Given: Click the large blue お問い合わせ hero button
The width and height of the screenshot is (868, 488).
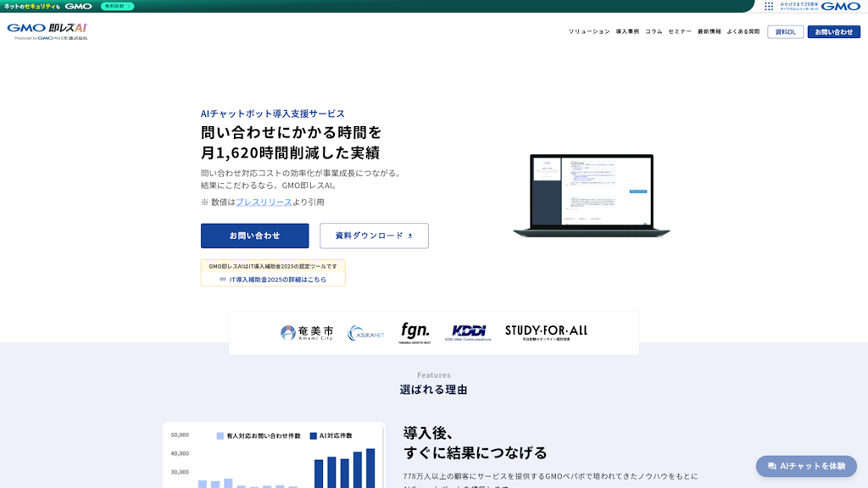Looking at the screenshot, I should [254, 236].
